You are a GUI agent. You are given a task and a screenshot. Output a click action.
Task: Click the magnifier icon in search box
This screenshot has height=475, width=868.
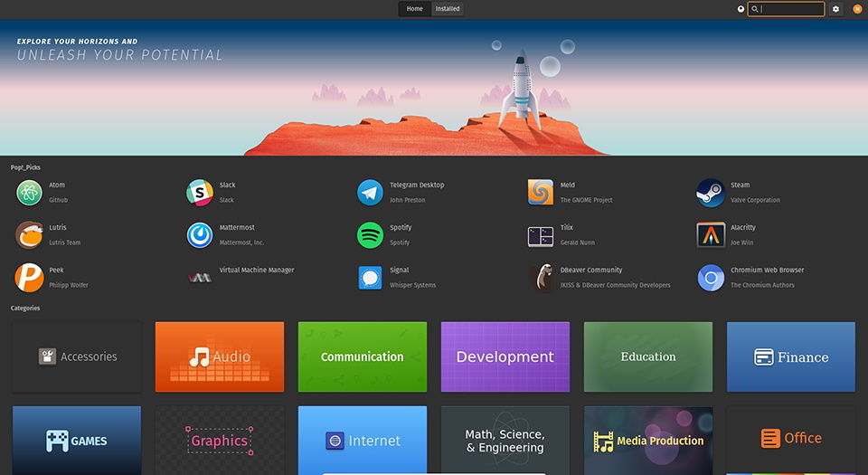click(x=754, y=9)
